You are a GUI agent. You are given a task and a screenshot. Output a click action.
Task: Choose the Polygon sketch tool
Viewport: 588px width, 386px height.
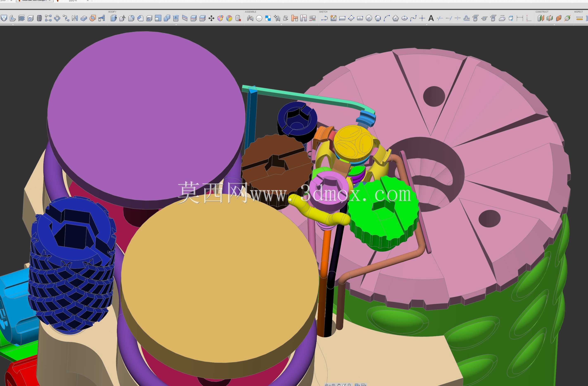[x=396, y=18]
